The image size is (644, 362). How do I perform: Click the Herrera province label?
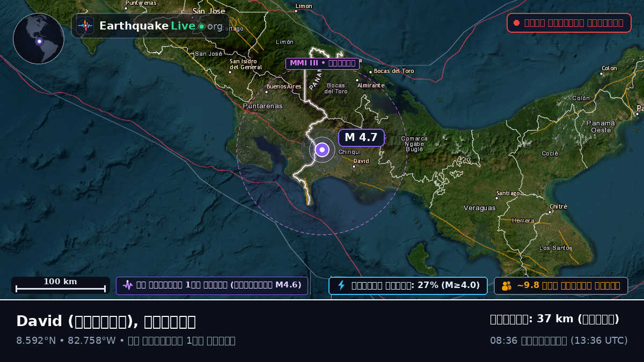coord(523,220)
